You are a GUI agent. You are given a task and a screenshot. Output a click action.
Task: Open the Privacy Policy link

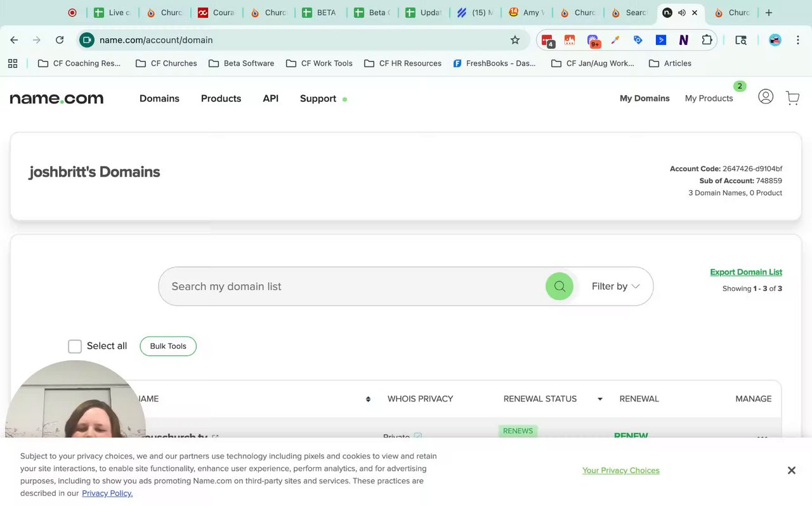[x=107, y=493]
